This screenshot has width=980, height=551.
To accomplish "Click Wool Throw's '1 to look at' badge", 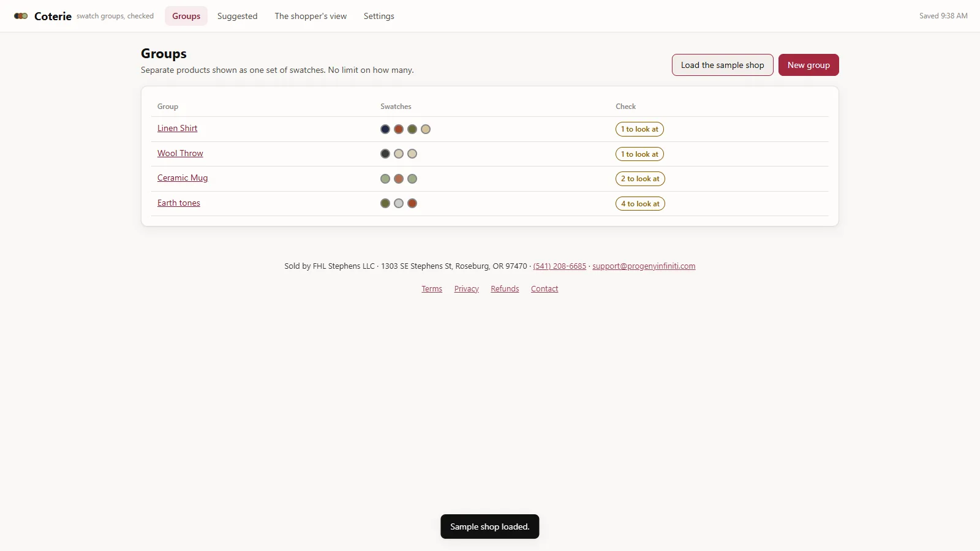I will (x=639, y=154).
